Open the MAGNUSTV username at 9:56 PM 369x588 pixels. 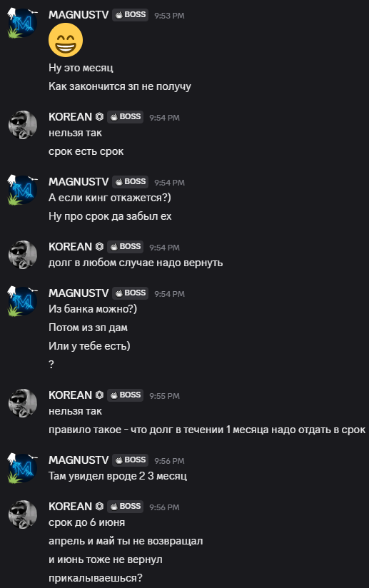[79, 460]
